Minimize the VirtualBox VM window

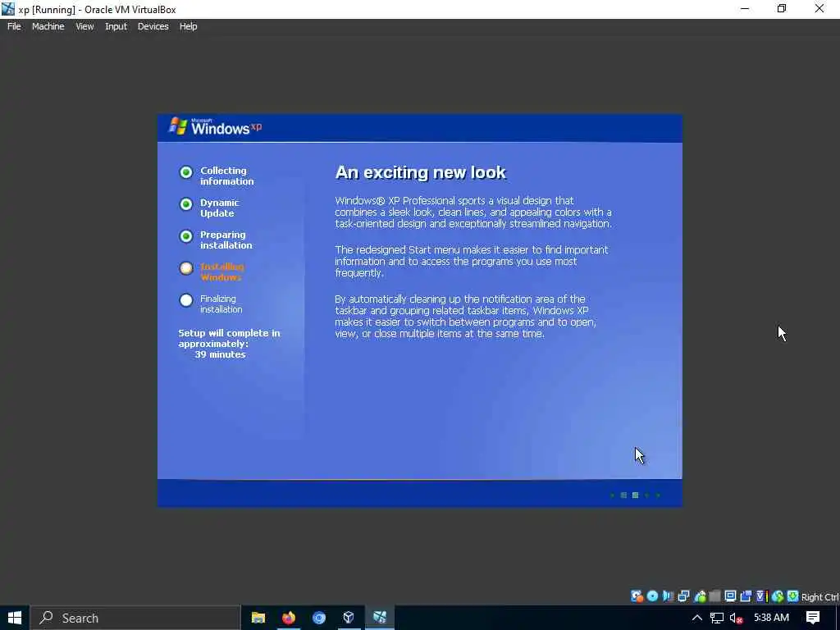(745, 9)
